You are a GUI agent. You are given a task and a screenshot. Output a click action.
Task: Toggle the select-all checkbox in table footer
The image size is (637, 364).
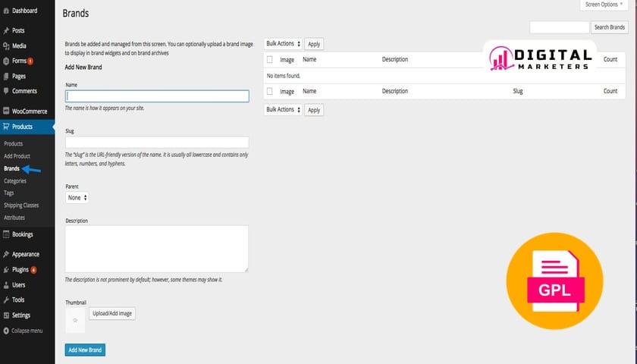click(x=269, y=91)
